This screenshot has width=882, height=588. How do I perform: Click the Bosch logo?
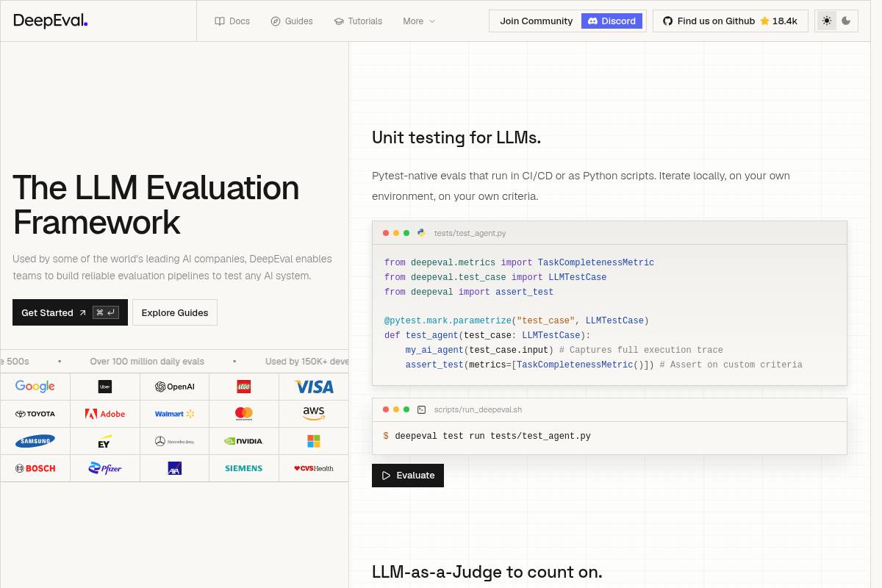(x=35, y=468)
